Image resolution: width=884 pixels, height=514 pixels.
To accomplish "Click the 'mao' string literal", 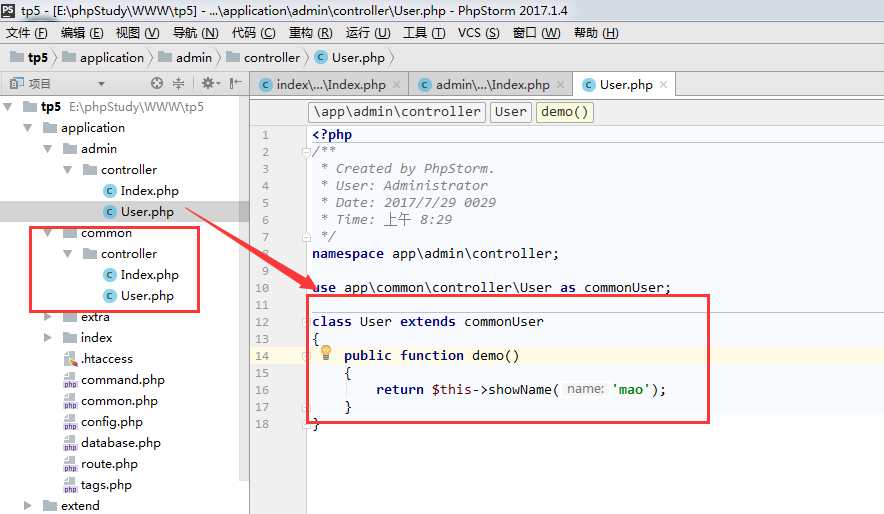I will [x=631, y=389].
